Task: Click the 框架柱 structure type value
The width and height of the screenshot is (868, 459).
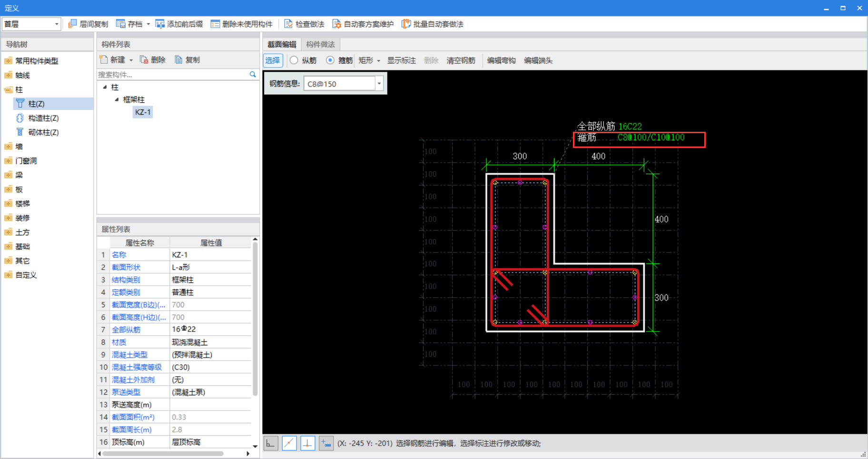Action: (210, 280)
